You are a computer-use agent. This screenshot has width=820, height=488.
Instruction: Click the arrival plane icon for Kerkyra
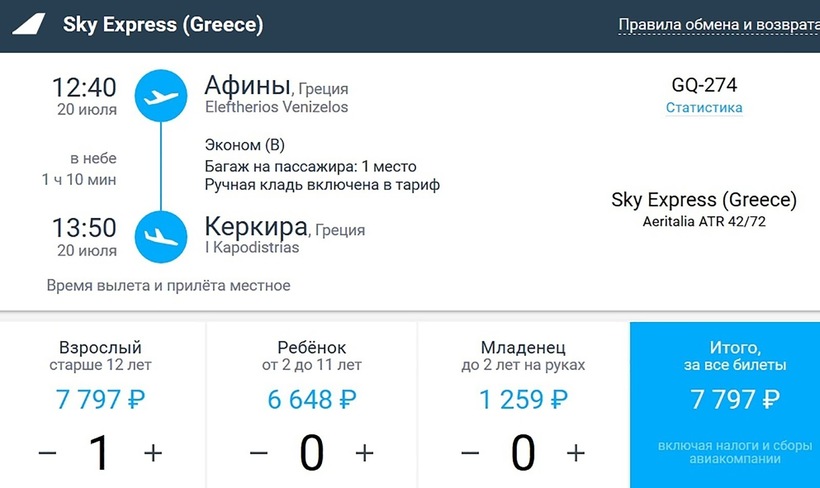(160, 237)
